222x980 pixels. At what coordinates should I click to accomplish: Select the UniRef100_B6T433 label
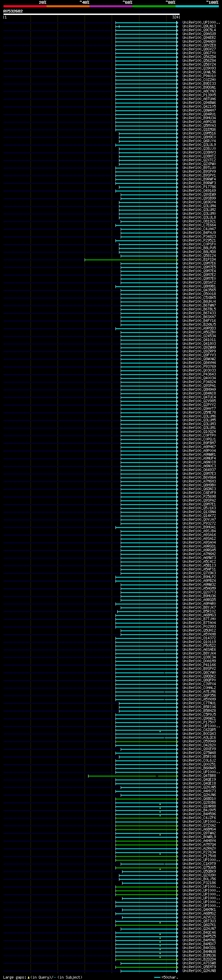click(x=199, y=313)
